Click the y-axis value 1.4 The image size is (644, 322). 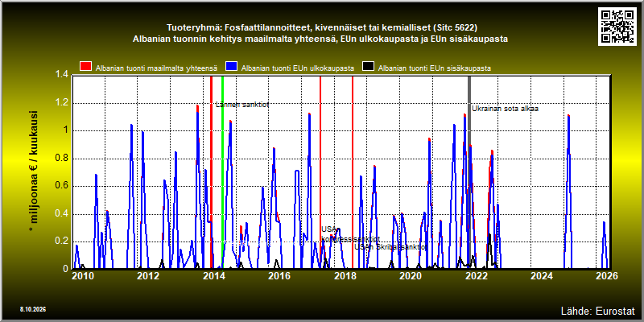(62, 75)
